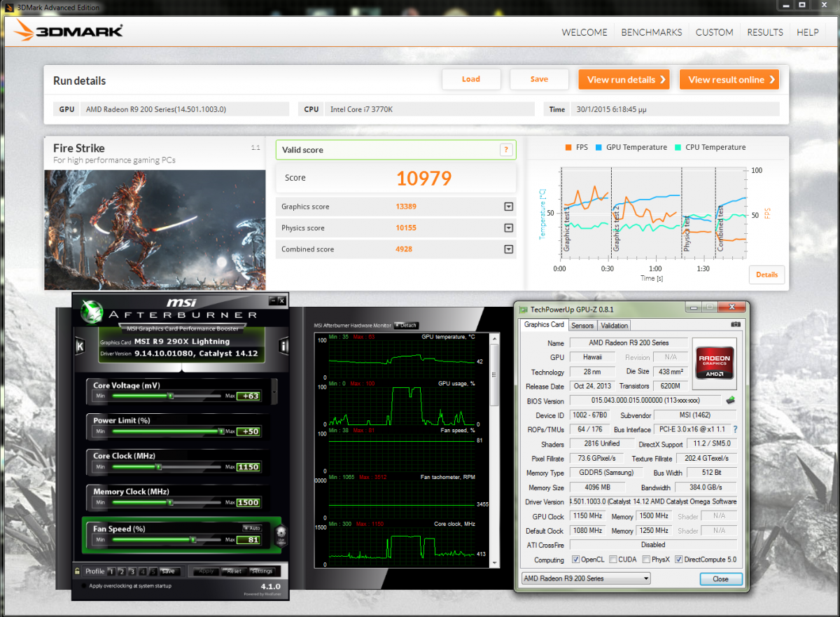
Task: Click the GPU-Z screenshot camera icon
Action: (x=735, y=325)
